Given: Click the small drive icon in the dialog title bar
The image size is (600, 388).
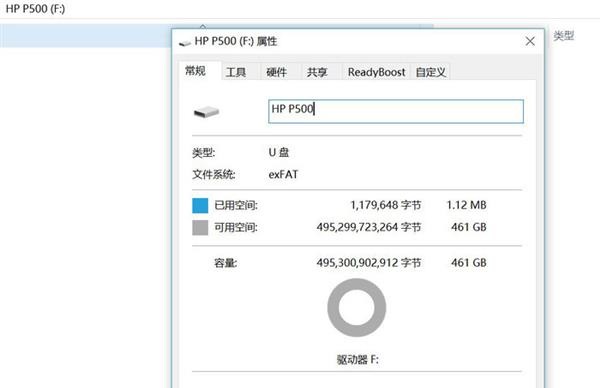Looking at the screenshot, I should (x=185, y=43).
